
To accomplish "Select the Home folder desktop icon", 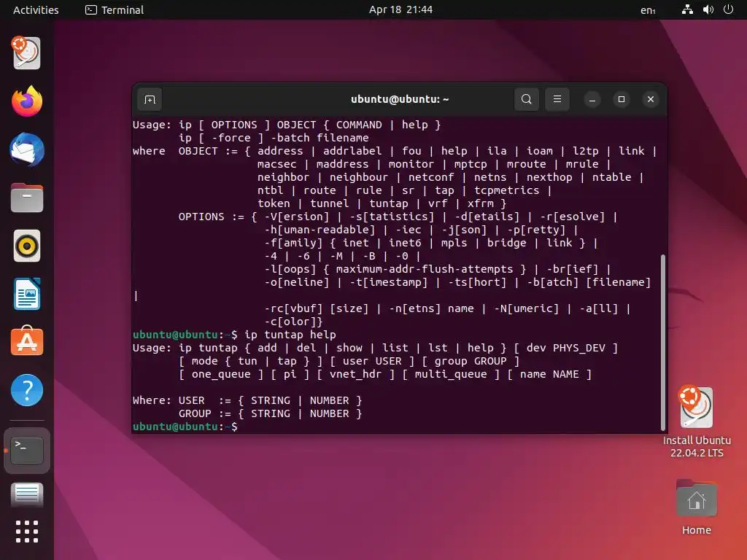I will coord(697,507).
